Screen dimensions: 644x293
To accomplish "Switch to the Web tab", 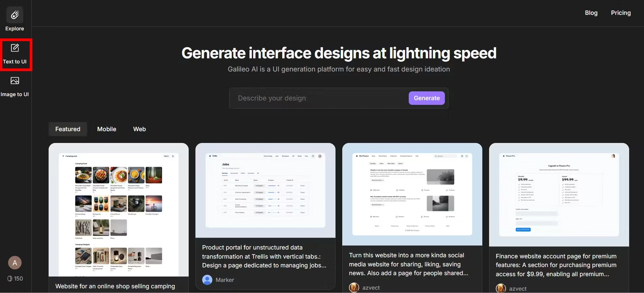I will coord(139,129).
